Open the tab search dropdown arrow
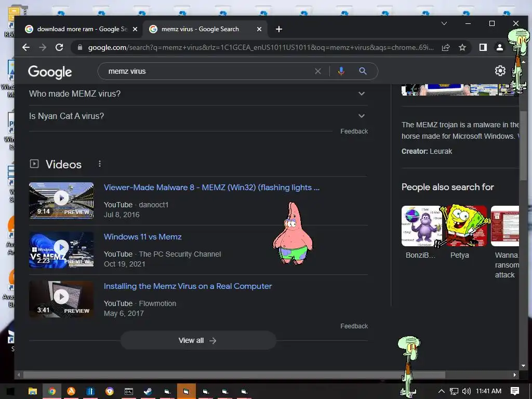This screenshot has height=399, width=532. (444, 23)
